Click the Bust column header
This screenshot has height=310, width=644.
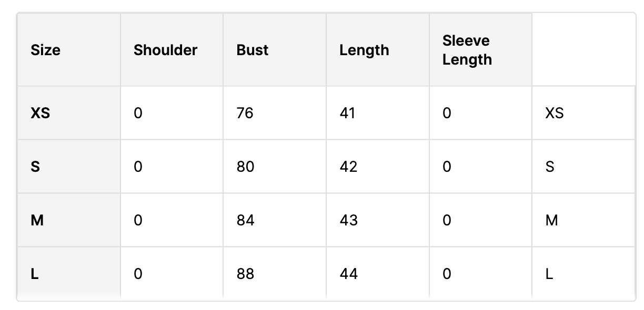pyautogui.click(x=253, y=50)
